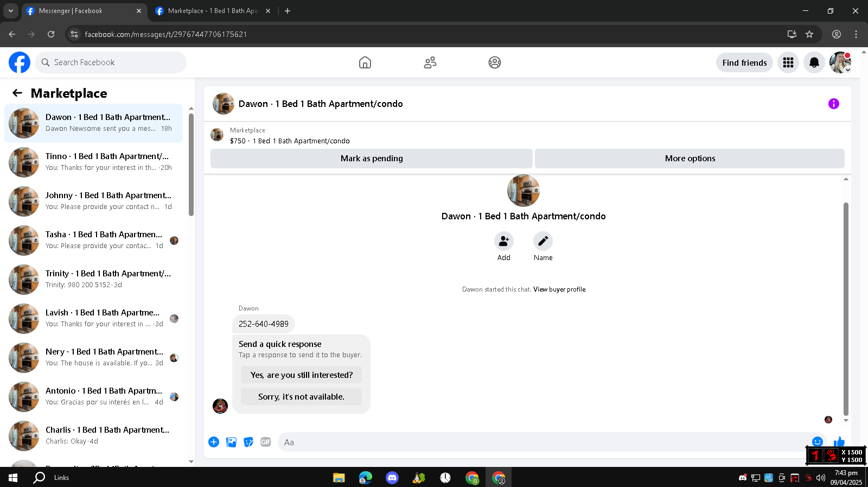The width and height of the screenshot is (868, 487).
Task: Open Windows taskbar search
Action: coord(39,478)
